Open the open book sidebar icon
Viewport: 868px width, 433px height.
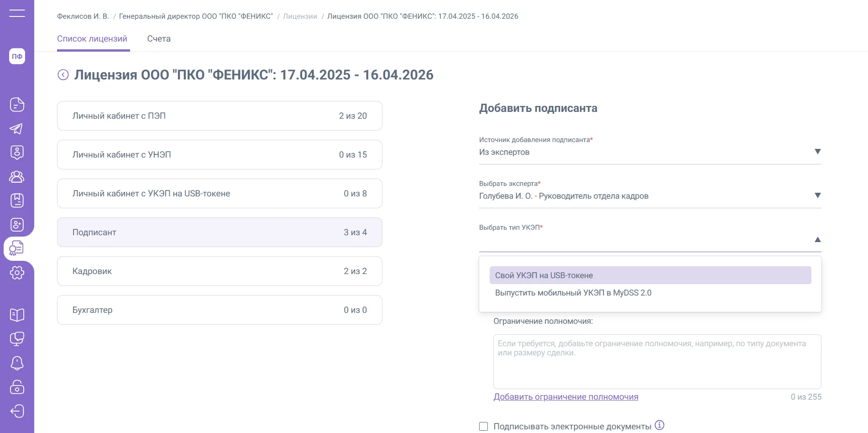pyautogui.click(x=17, y=315)
